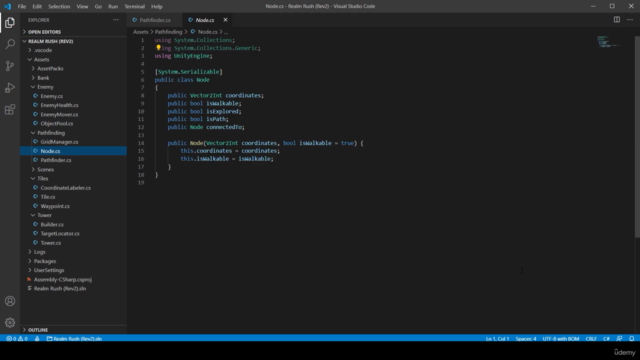Screen dimensions: 640x360
Task: Open the Run and Debug view
Action: pyautogui.click(x=10, y=88)
